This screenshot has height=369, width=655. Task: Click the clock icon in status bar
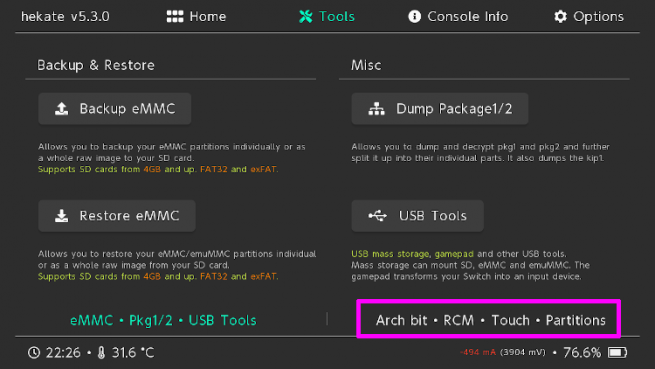coord(34,352)
